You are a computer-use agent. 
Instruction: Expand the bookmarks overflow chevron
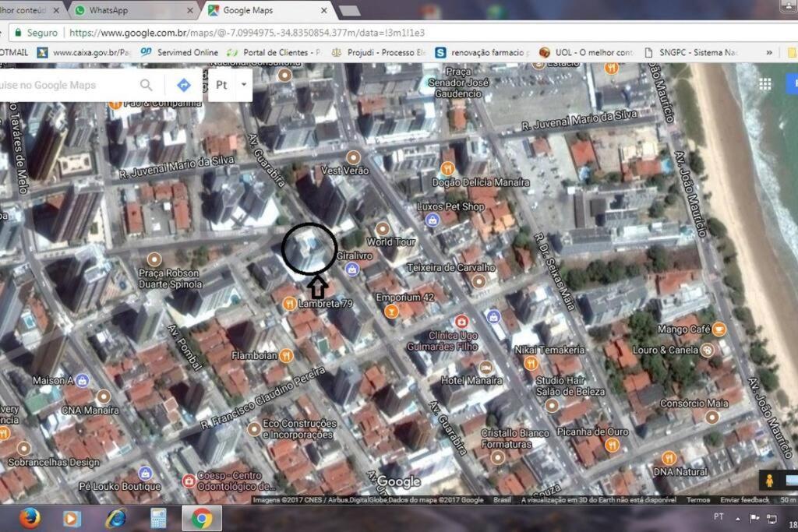(x=769, y=52)
